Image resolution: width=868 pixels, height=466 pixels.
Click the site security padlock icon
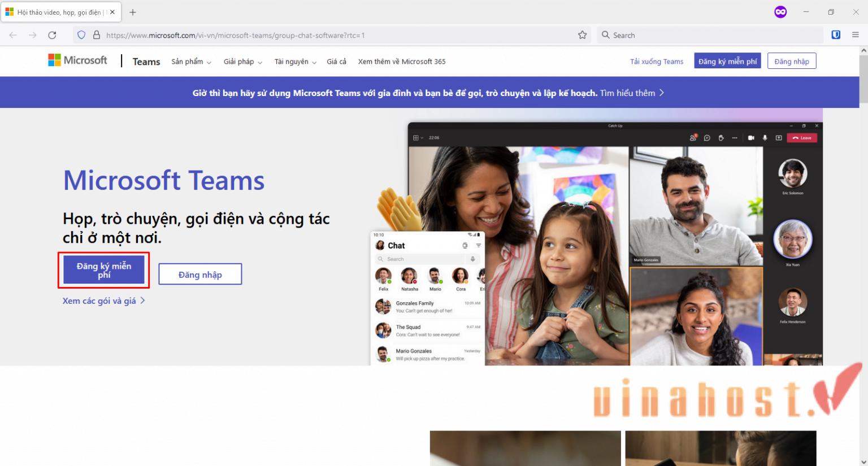(x=97, y=35)
